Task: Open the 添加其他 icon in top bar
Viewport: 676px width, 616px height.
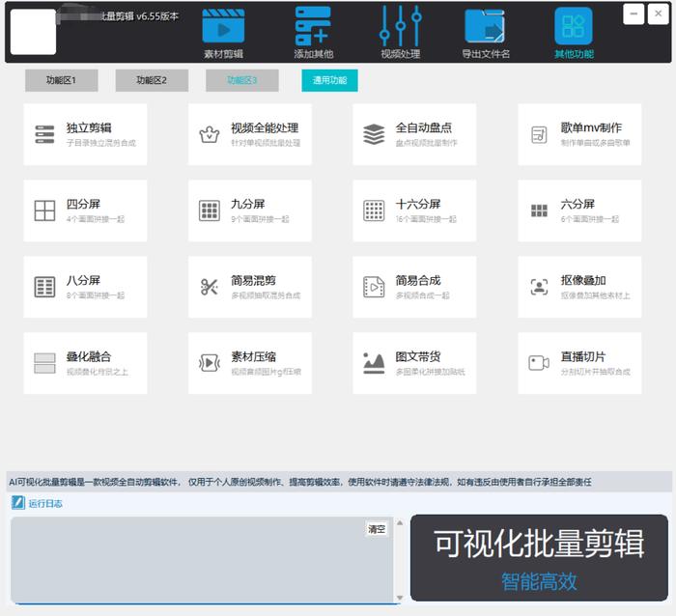Action: click(313, 26)
